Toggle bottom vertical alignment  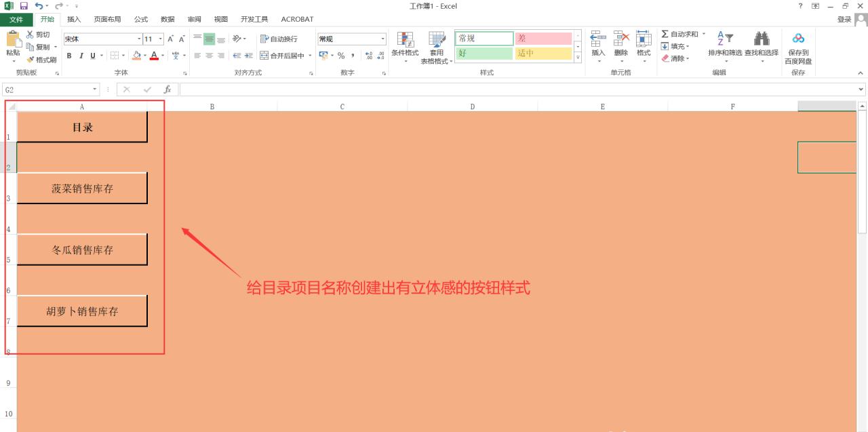point(221,39)
